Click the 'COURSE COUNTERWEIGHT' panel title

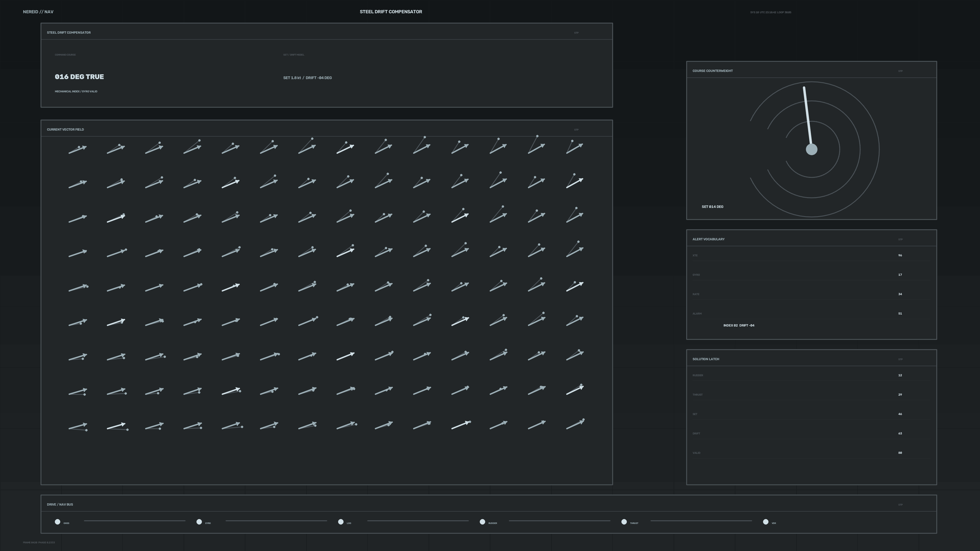pyautogui.click(x=713, y=71)
